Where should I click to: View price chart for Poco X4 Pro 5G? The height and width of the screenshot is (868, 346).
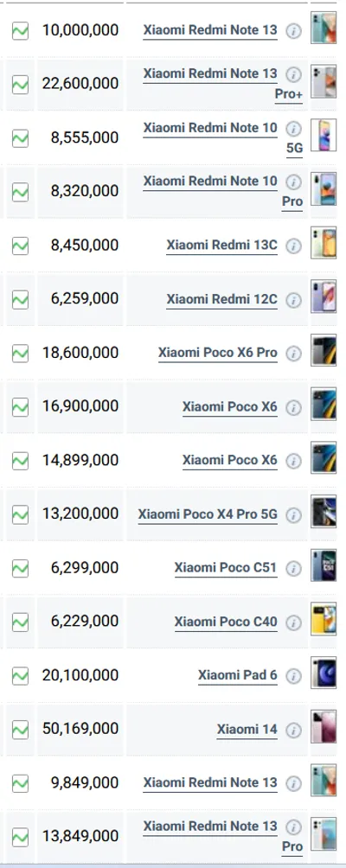click(x=20, y=514)
